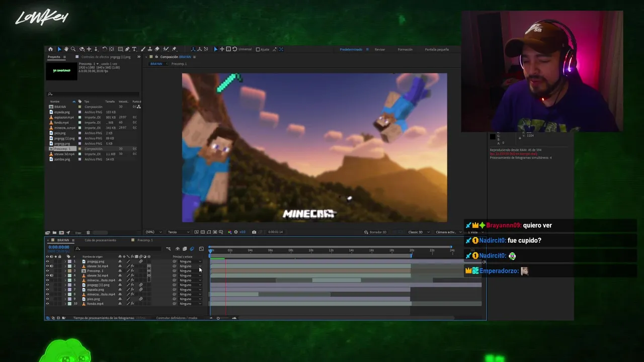Click the new folder icon in Project panel
Viewport: 644px width, 362px height.
54,232
